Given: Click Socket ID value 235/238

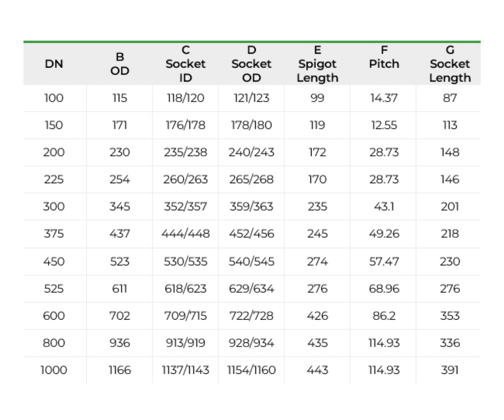Looking at the screenshot, I should tap(185, 152).
